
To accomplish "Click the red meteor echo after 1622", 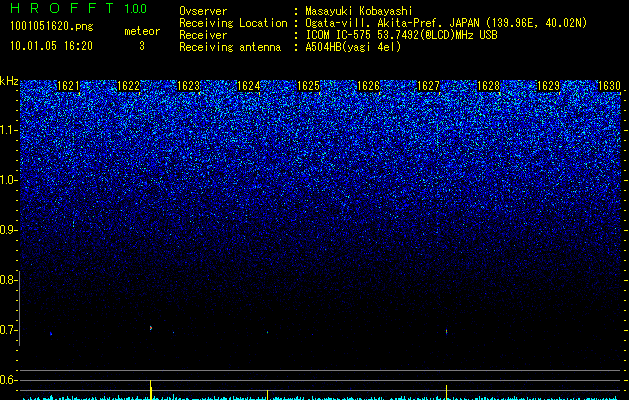I will (x=151, y=328).
